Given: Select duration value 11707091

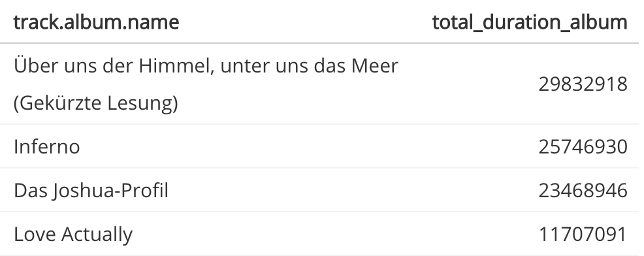Looking at the screenshot, I should pos(583,234).
